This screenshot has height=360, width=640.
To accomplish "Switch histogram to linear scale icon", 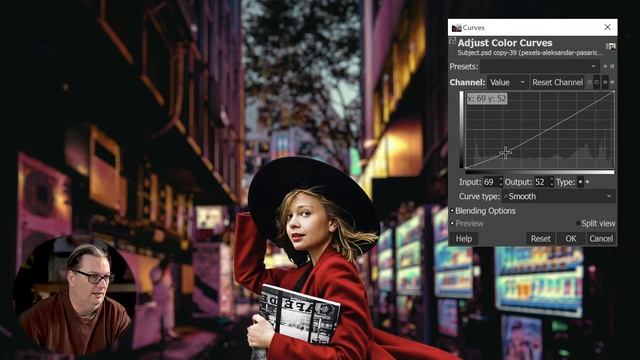I will pyautogui.click(x=605, y=82).
